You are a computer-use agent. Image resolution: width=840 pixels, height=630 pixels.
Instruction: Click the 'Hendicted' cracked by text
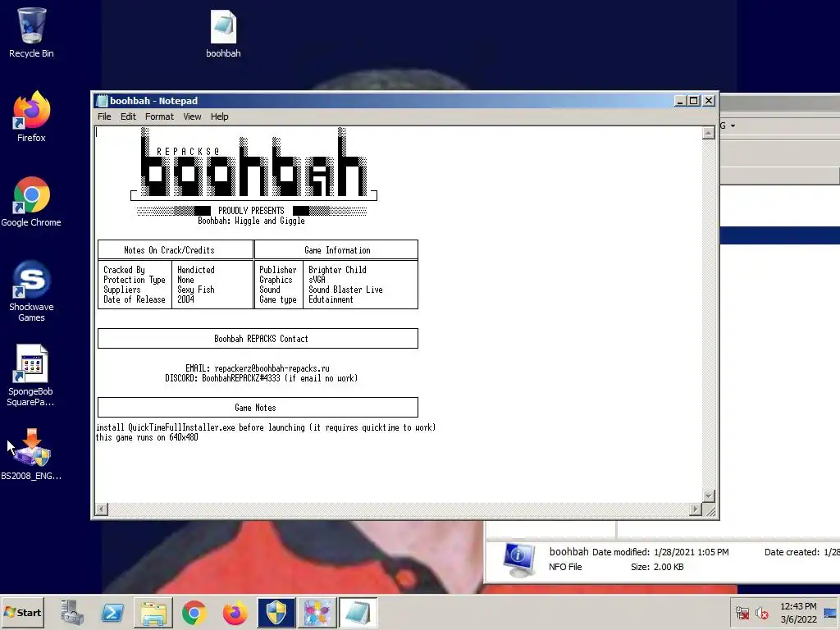coord(196,270)
